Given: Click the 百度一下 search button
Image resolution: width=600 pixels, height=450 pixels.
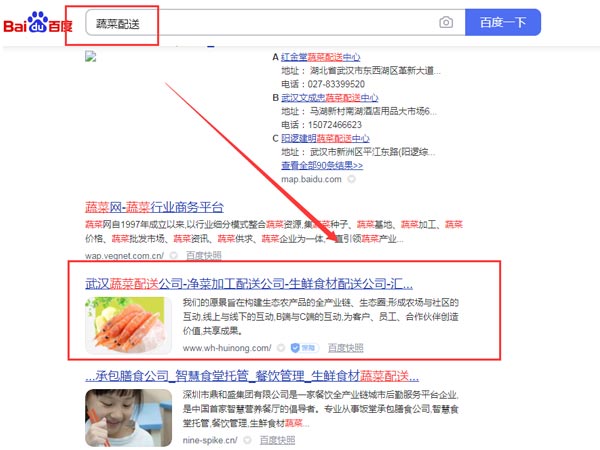Looking at the screenshot, I should (x=503, y=22).
